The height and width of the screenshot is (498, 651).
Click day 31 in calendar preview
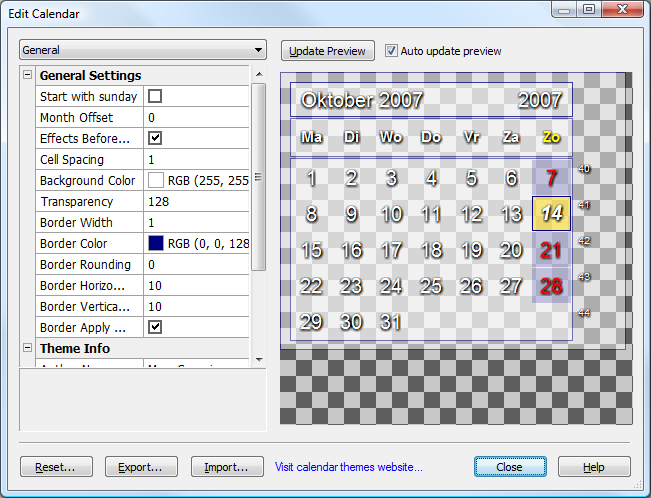tap(391, 322)
